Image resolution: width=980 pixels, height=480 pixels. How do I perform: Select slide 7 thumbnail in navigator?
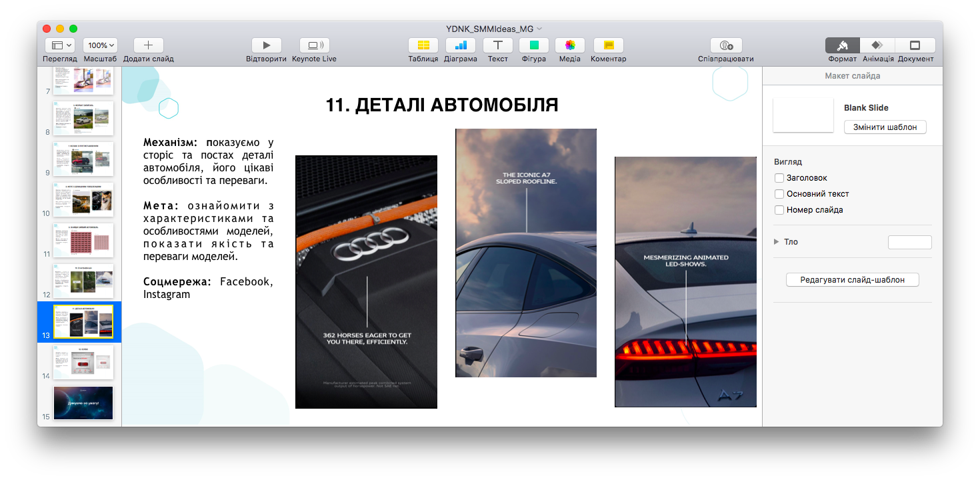[83, 80]
